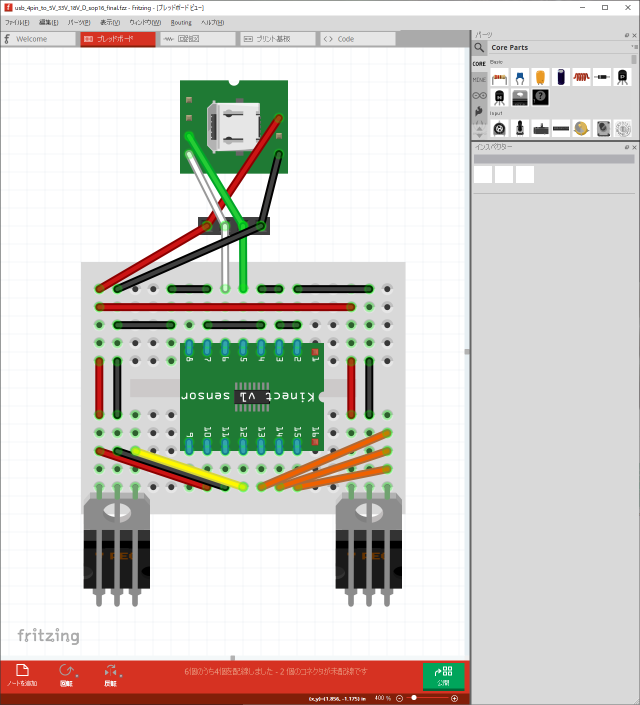Select the mystery part with question mark

pos(540,98)
